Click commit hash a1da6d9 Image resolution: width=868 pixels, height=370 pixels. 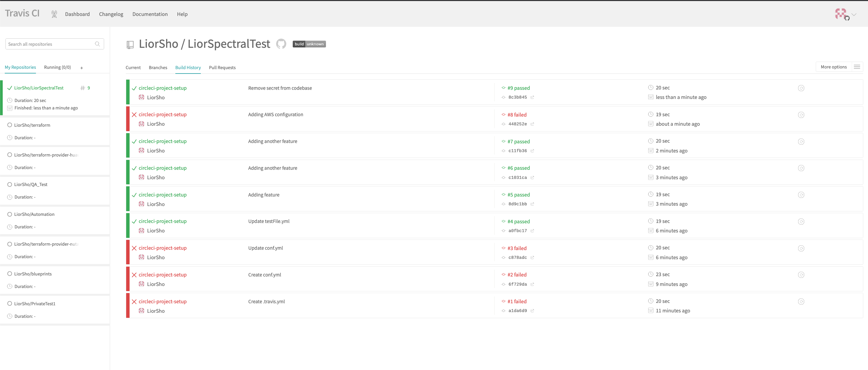(518, 311)
